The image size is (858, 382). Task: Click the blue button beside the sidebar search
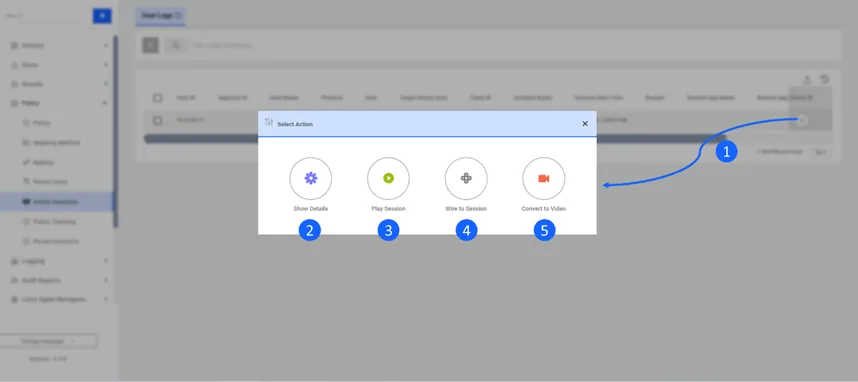102,16
